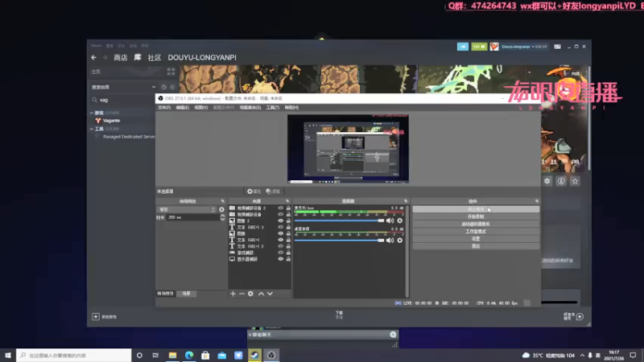The image size is (644, 362).
Task: Expand Steam library 搜索结果 dropdown chevron
Action: point(154,87)
